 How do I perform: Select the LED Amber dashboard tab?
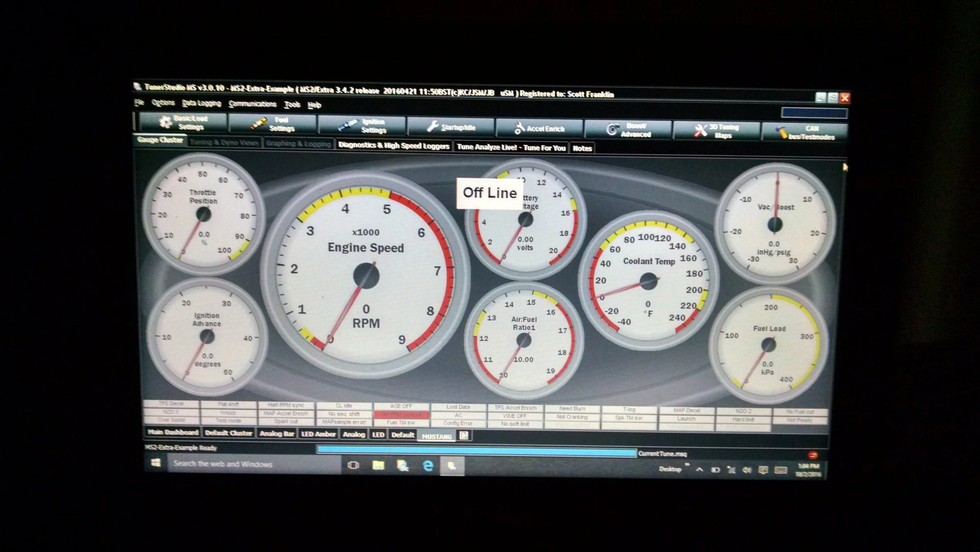(318, 434)
